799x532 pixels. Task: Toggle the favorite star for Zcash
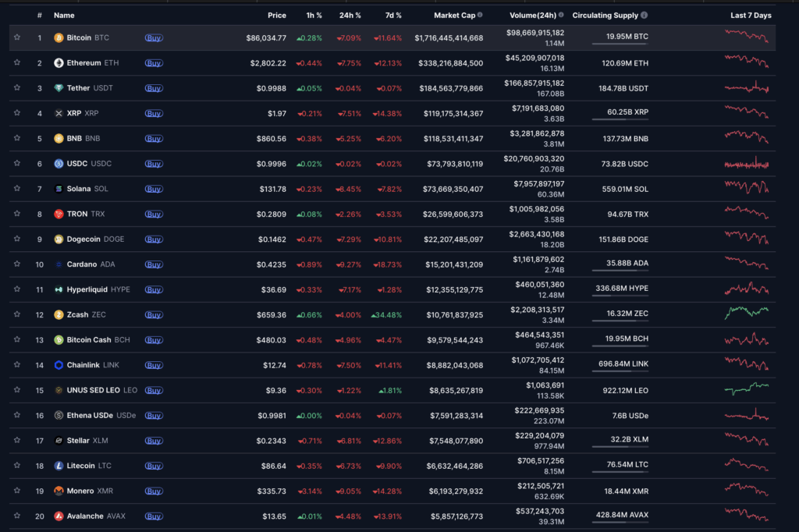tap(16, 314)
